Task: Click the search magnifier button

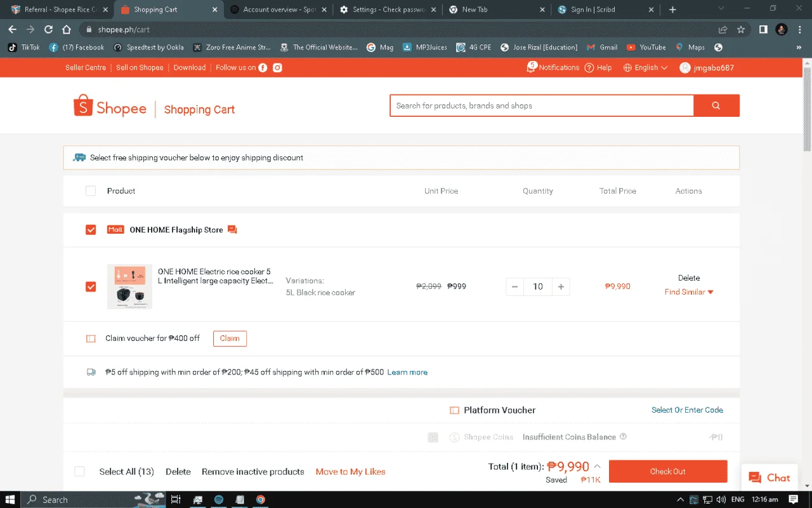Action: (716, 105)
